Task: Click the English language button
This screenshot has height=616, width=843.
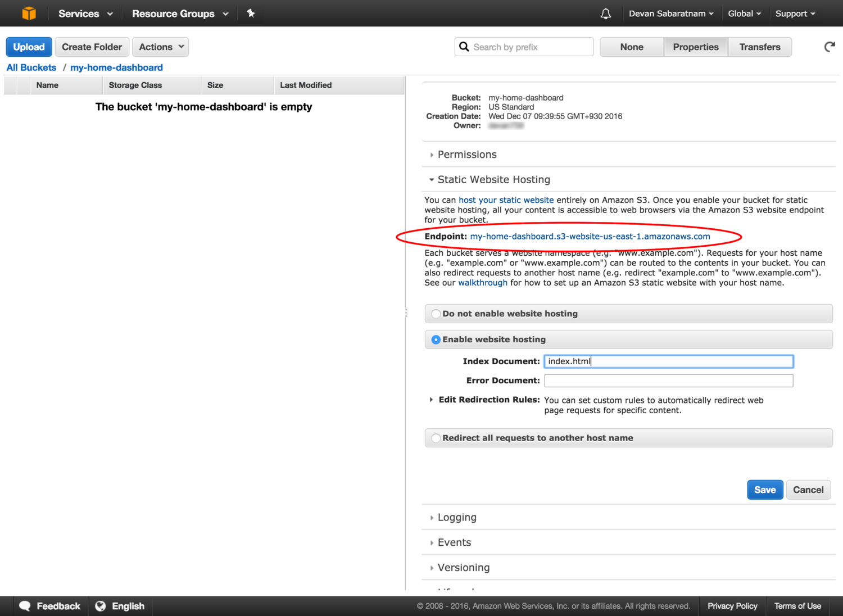Action: click(x=120, y=606)
